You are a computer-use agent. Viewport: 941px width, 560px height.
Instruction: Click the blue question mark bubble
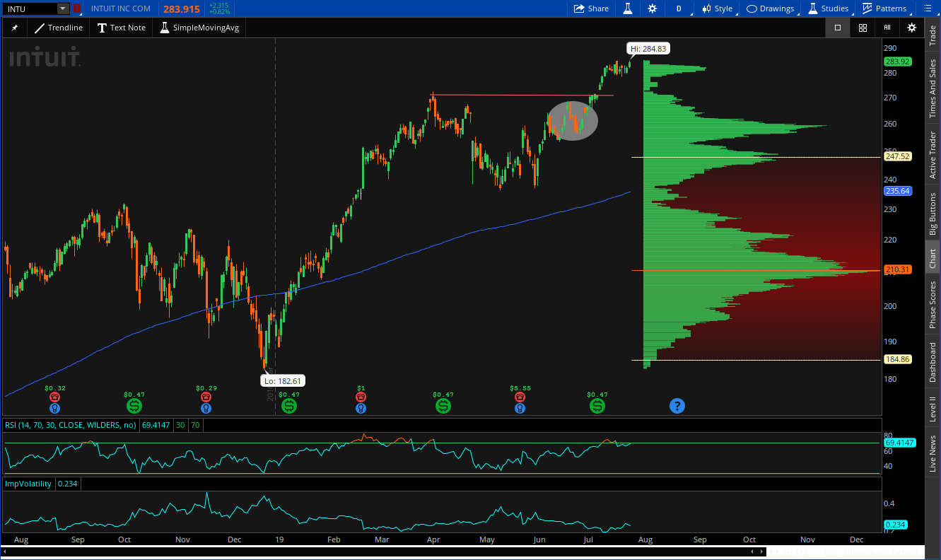tap(677, 406)
